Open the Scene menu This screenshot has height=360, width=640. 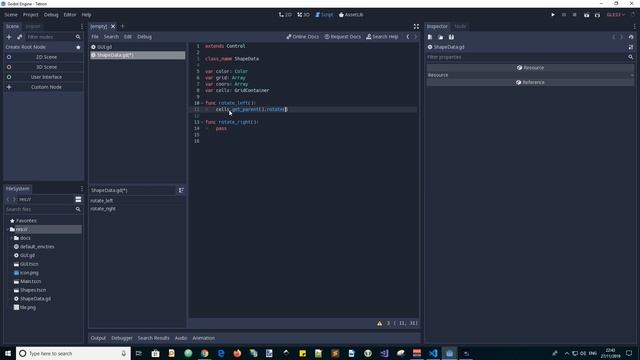click(11, 15)
